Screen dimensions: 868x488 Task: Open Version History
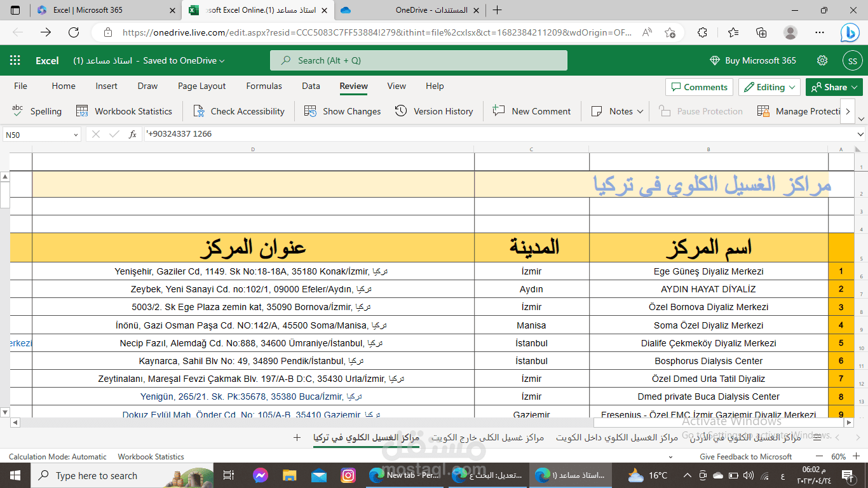pos(434,111)
